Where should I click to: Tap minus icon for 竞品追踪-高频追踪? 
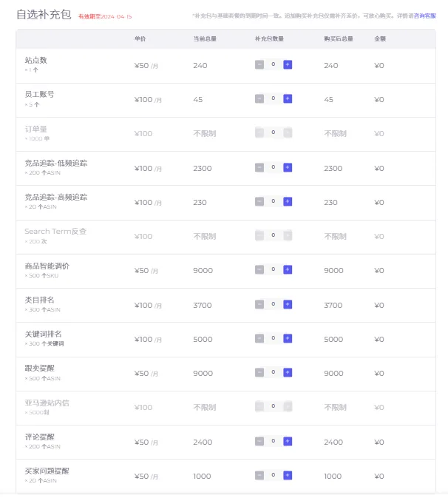click(x=259, y=201)
